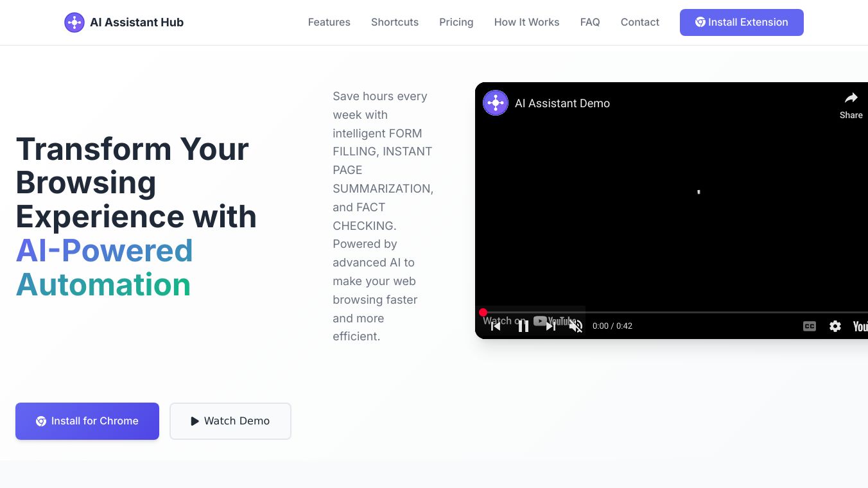Open the Pricing page link
The image size is (868, 488).
click(x=456, y=22)
